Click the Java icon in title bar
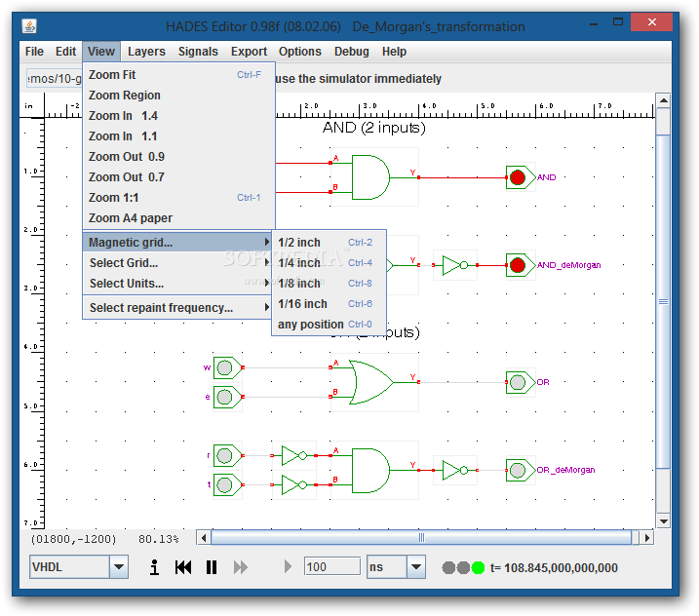 click(x=29, y=26)
